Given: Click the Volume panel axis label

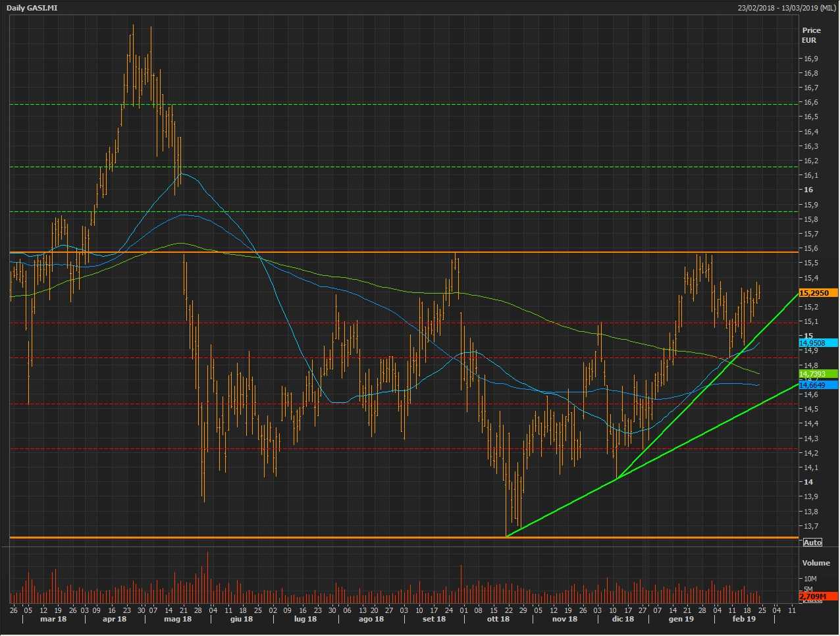Looking at the screenshot, I should tap(816, 563).
